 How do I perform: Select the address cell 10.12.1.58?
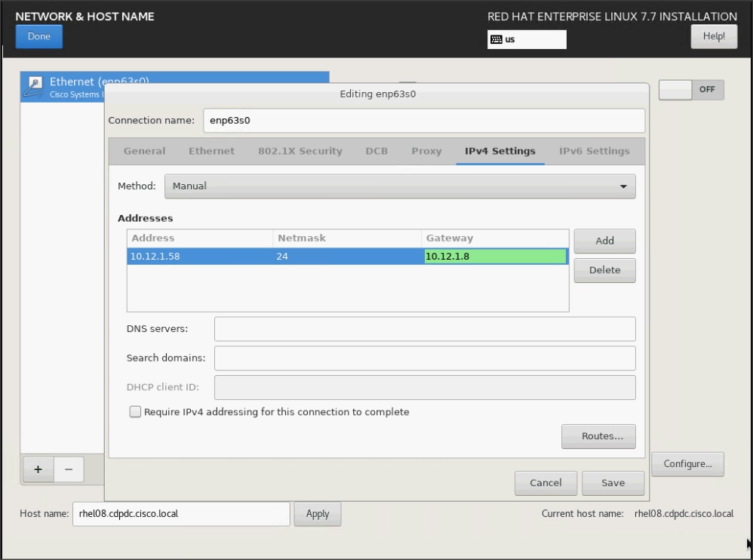[x=200, y=257]
